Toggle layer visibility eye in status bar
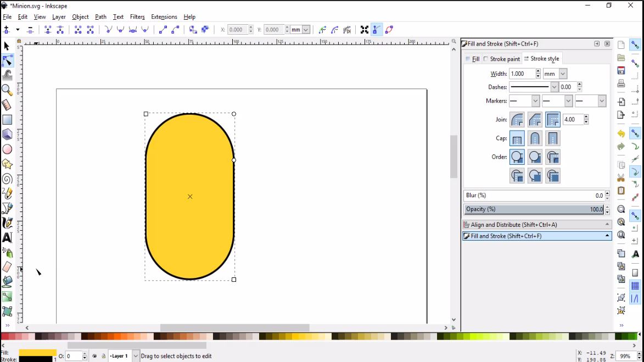The width and height of the screenshot is (644, 362). click(94, 356)
